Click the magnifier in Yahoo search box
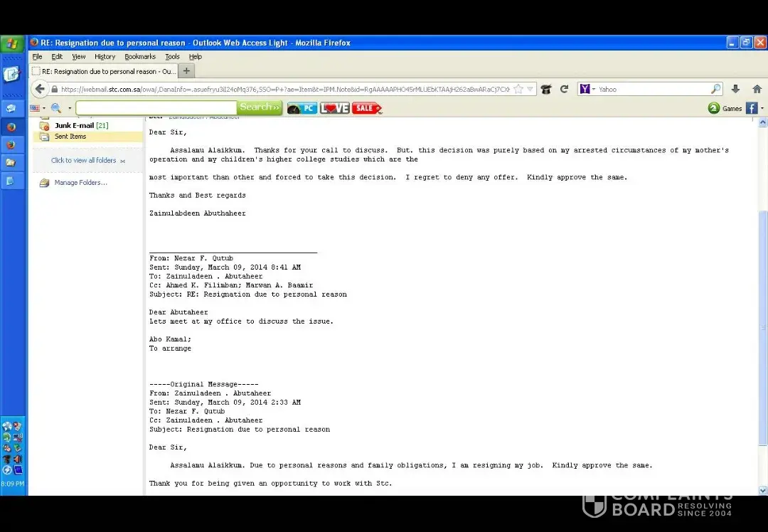The image size is (768, 532). (x=715, y=89)
